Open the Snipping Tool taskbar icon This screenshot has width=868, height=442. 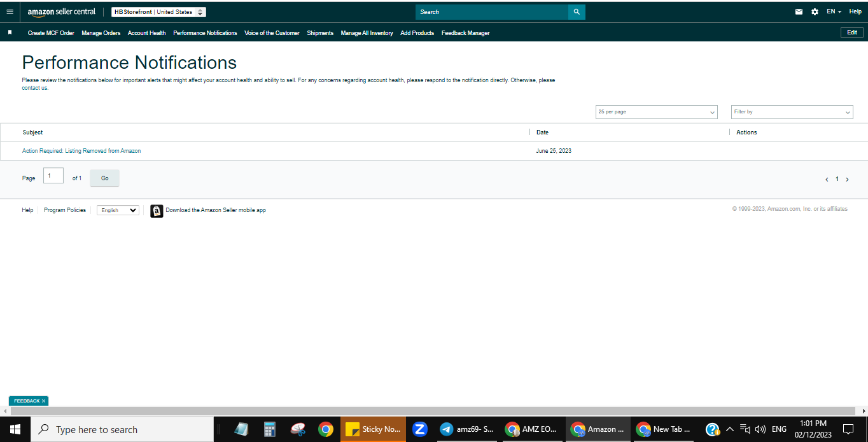(298, 429)
